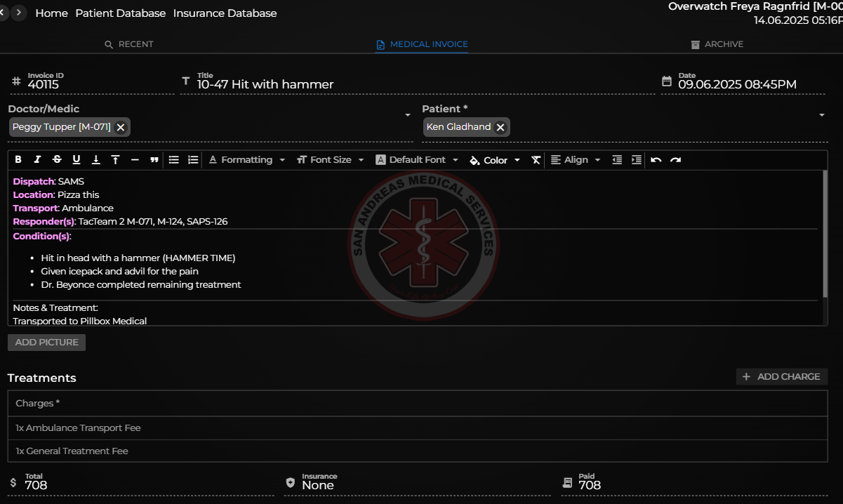The width and height of the screenshot is (843, 504).
Task: Open the Insurance Database menu
Action: [225, 13]
